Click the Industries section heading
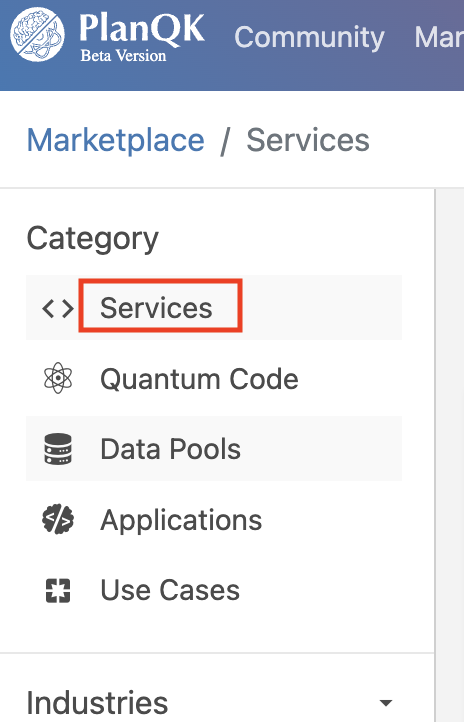Image resolution: width=464 pixels, height=722 pixels. click(x=97, y=703)
